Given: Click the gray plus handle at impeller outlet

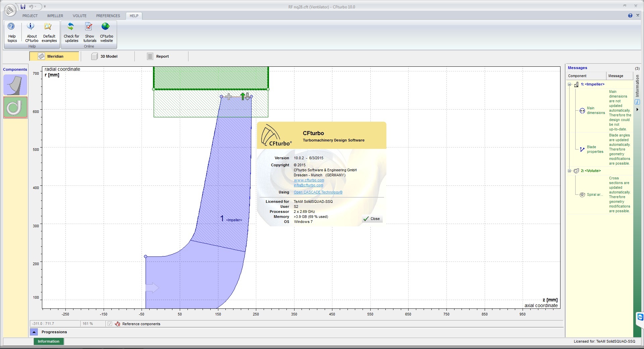Looking at the screenshot, I should [x=228, y=97].
